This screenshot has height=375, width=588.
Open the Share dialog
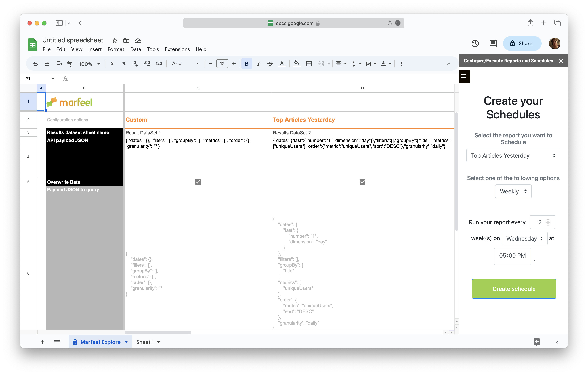(522, 43)
